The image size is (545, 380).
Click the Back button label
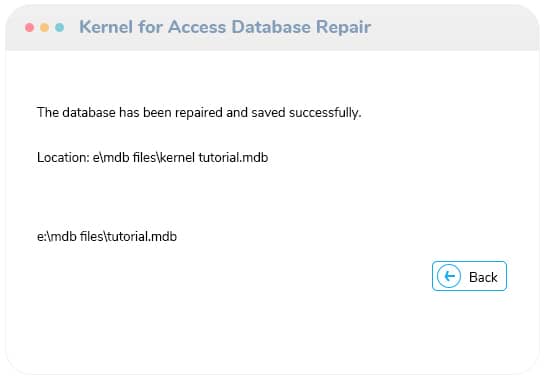[x=483, y=277]
